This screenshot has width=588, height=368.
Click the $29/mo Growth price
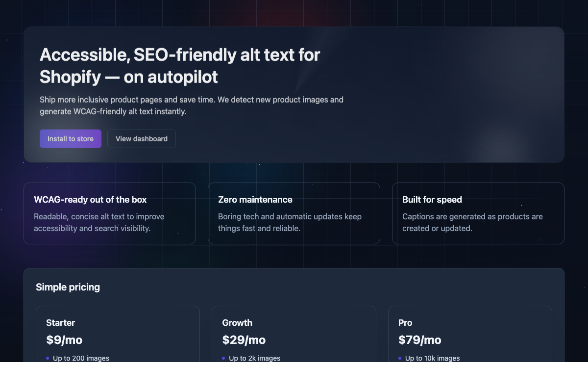[x=244, y=340]
